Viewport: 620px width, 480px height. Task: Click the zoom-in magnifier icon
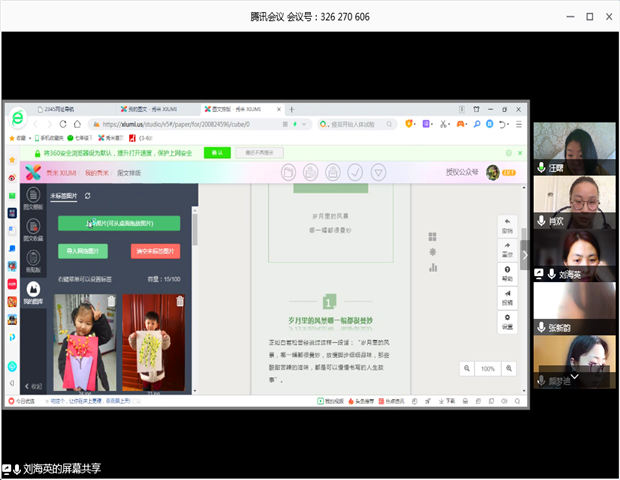[509, 368]
